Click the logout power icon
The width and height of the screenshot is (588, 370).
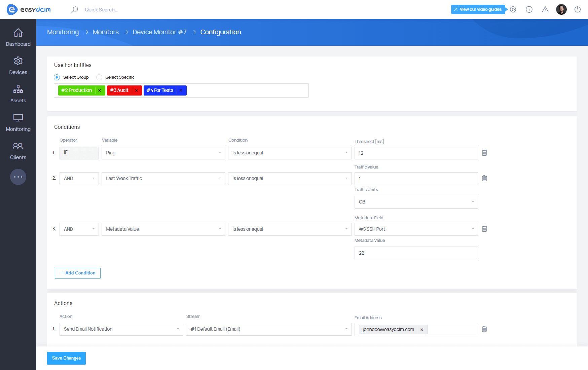pyautogui.click(x=578, y=9)
